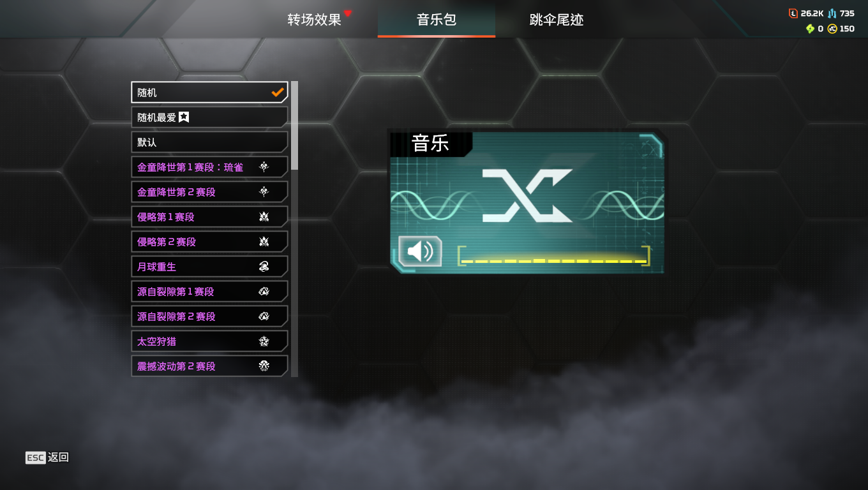Choose 金童降世第1赛段：琉雀 music pack
This screenshot has height=490, width=868.
(209, 167)
